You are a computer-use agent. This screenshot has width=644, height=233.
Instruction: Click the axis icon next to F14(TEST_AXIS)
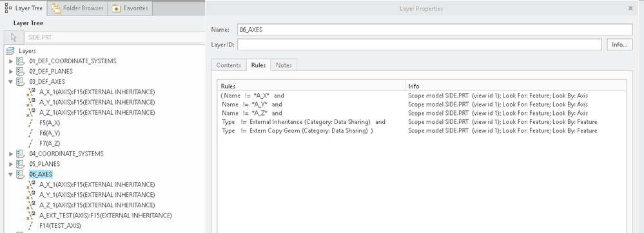pos(31,226)
